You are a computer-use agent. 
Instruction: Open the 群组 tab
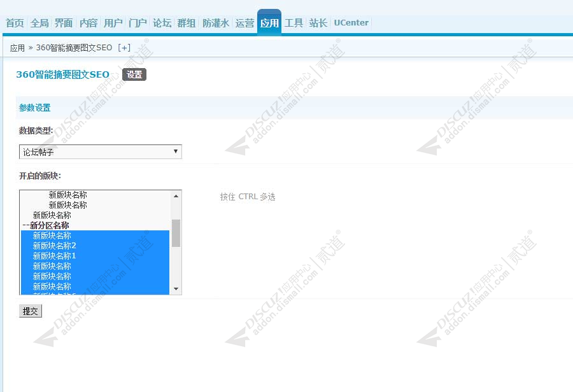tap(187, 23)
